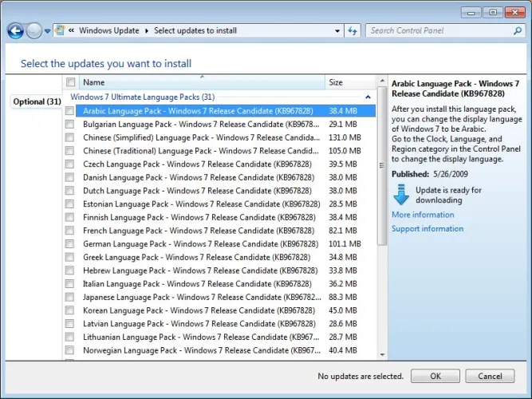
Task: Select the French Language Pack row
Action: [226, 231]
